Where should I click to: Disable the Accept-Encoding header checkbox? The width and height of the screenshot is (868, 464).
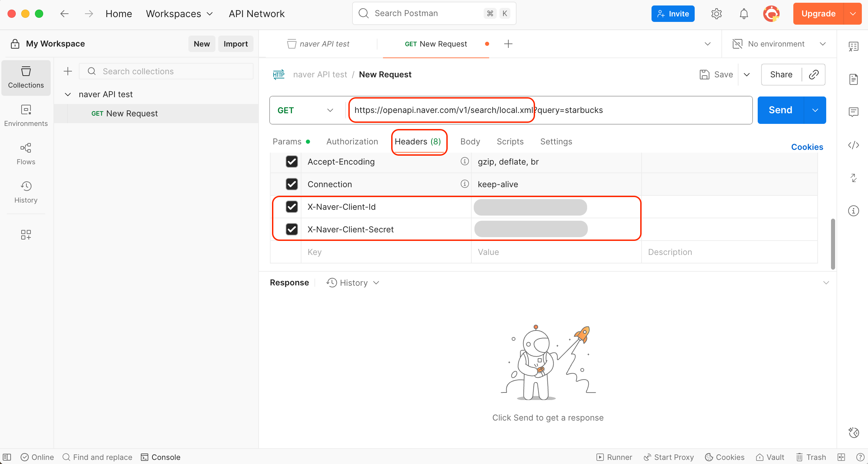pyautogui.click(x=292, y=162)
